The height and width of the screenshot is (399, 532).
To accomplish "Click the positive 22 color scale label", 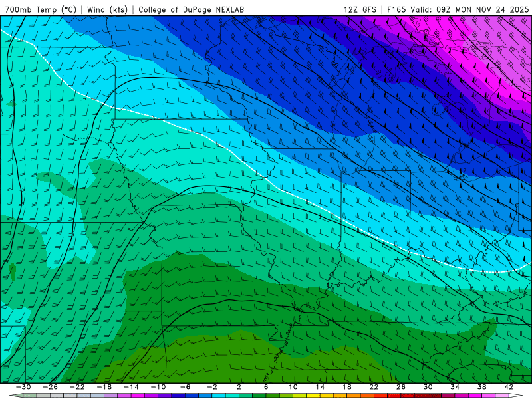I will click(374, 387).
